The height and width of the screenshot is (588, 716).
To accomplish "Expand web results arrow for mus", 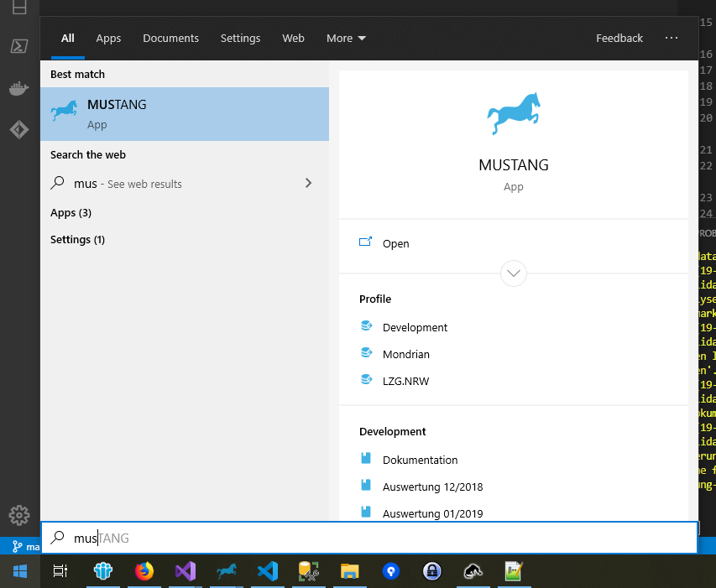I will (308, 183).
